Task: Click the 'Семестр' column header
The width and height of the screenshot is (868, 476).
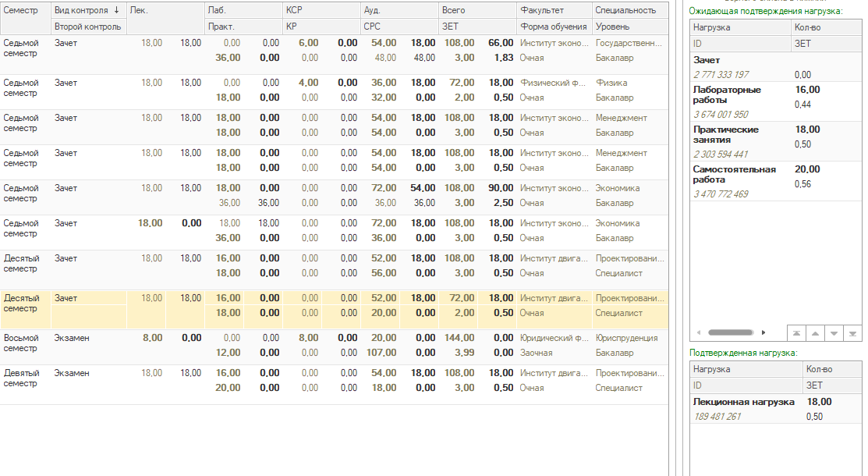Action: tap(21, 10)
